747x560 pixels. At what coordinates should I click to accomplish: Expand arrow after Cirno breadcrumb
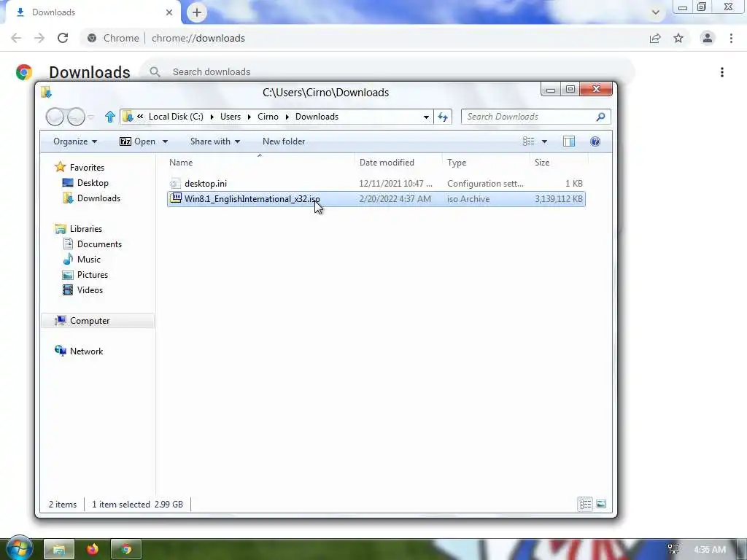tap(287, 117)
